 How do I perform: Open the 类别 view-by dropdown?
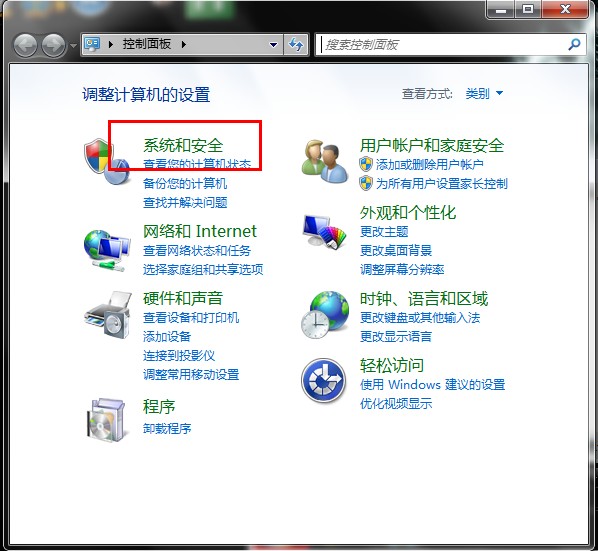pyautogui.click(x=484, y=93)
